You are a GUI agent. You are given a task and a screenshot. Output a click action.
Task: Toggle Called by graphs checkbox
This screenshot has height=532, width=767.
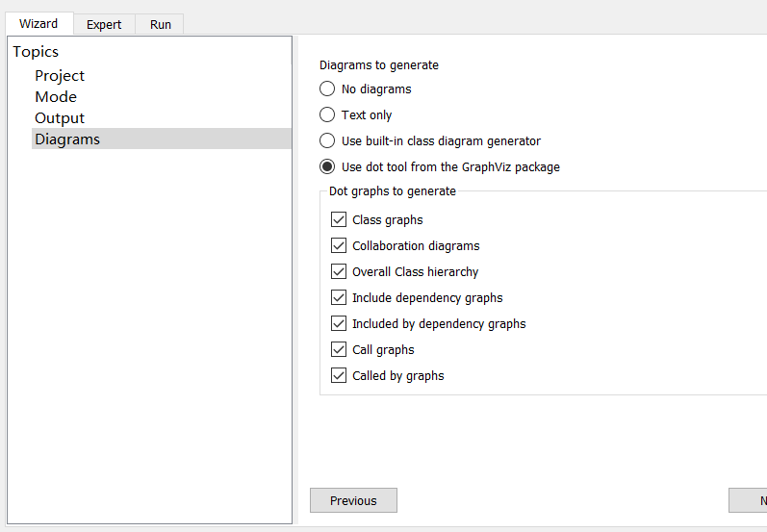click(x=339, y=376)
